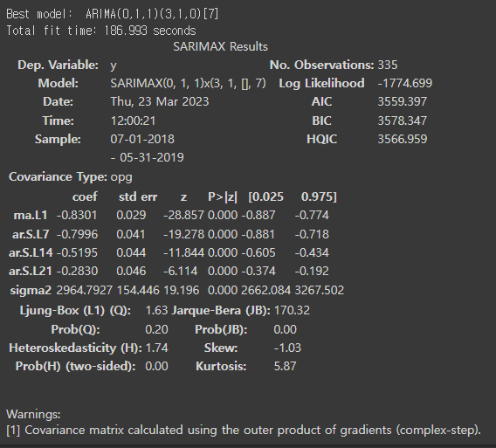Viewport: 496px width, 448px height.
Task: Click the 'Ljung-Box (L1) (Q):' label
Action: click(75, 310)
